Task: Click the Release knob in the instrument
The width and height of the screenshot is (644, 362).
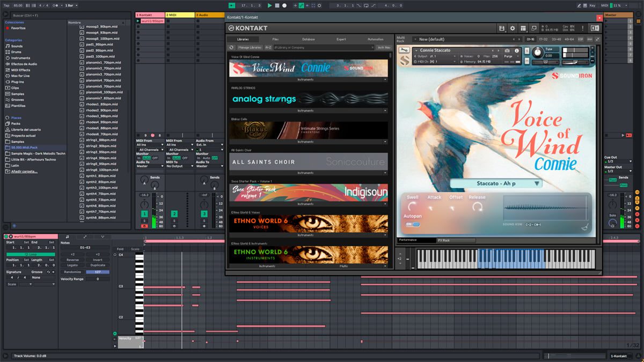Action: tap(477, 206)
